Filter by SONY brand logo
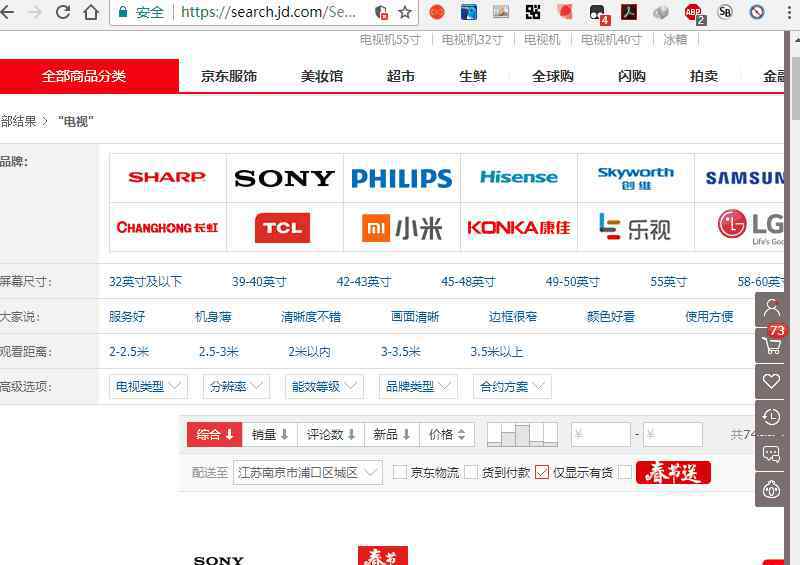 click(x=285, y=178)
